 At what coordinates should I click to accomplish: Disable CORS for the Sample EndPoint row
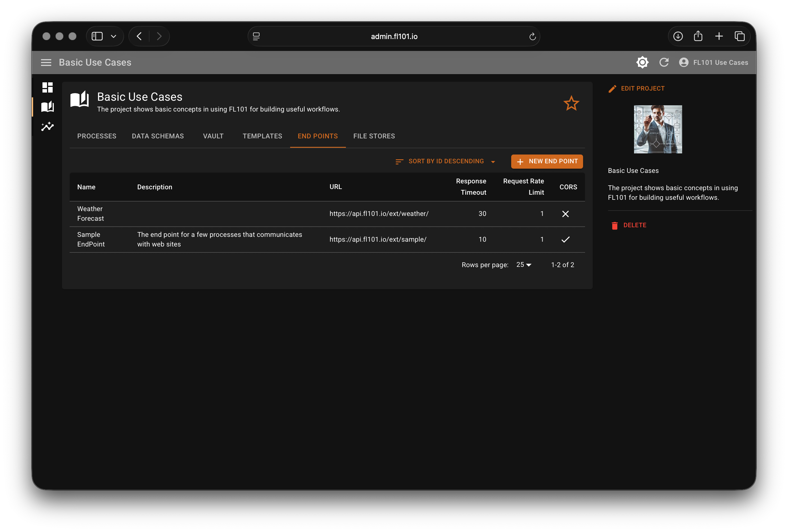(565, 239)
